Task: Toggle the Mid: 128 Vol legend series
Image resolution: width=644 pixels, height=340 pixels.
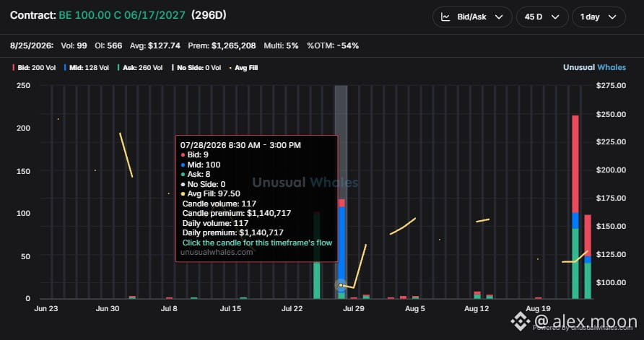Action: (x=86, y=68)
